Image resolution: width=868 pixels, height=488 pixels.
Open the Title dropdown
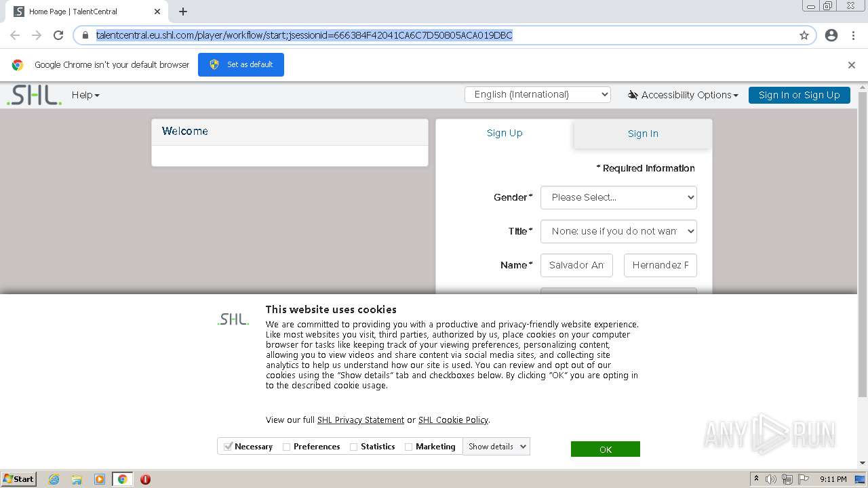click(618, 231)
